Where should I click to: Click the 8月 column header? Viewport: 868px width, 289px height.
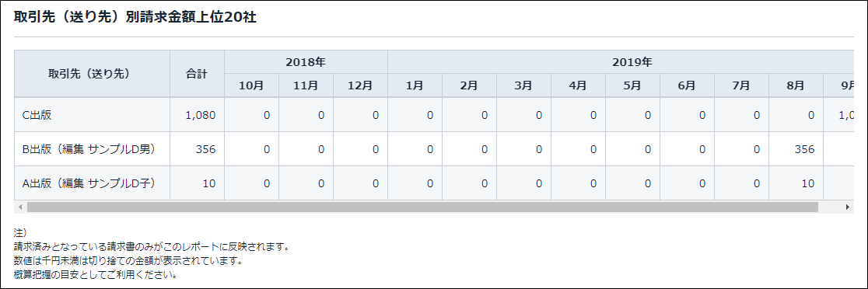click(x=796, y=85)
